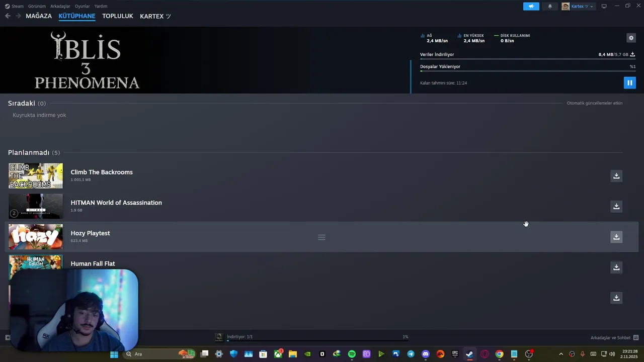644x362 pixels.
Task: Open the Hozy Playtest thumbnail
Action: click(36, 237)
